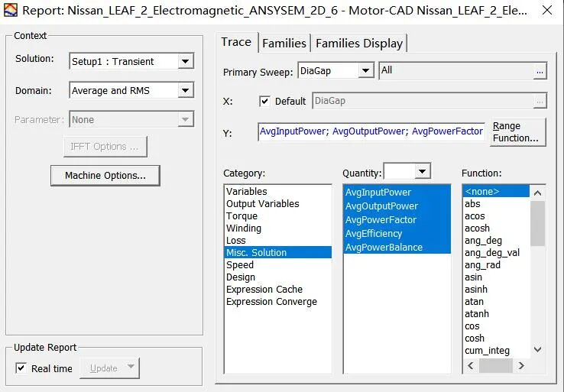The width and height of the screenshot is (564, 392).
Task: Select the Expression Cache category
Action: [277, 289]
